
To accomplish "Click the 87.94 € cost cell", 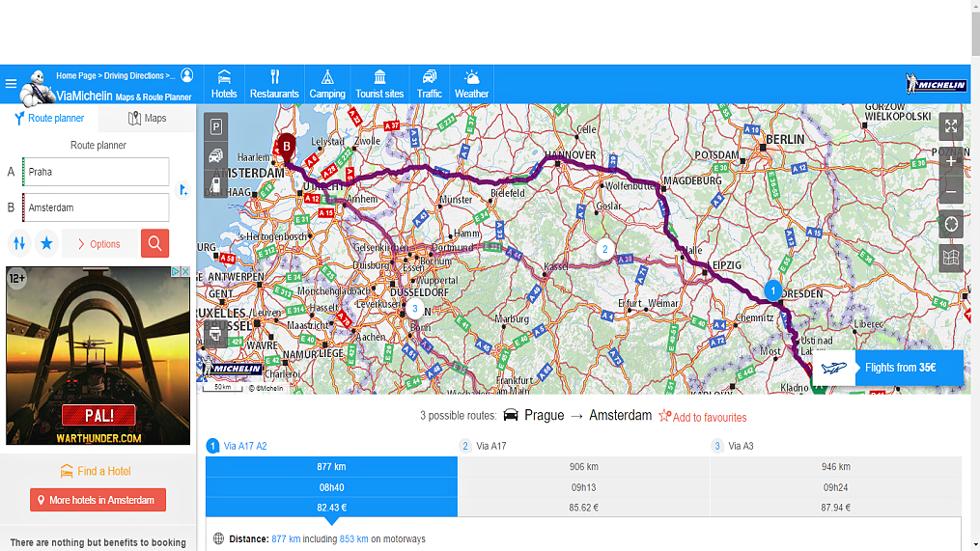I will [x=835, y=508].
